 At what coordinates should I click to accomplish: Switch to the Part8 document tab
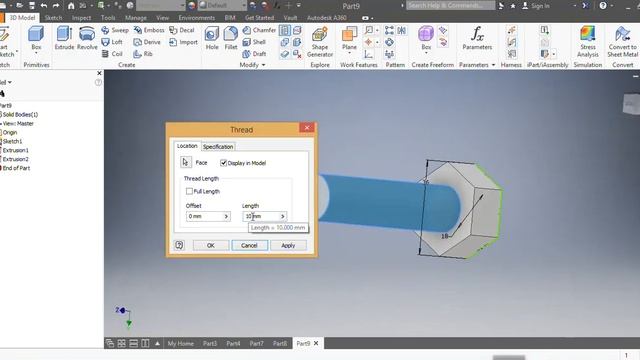coord(280,344)
